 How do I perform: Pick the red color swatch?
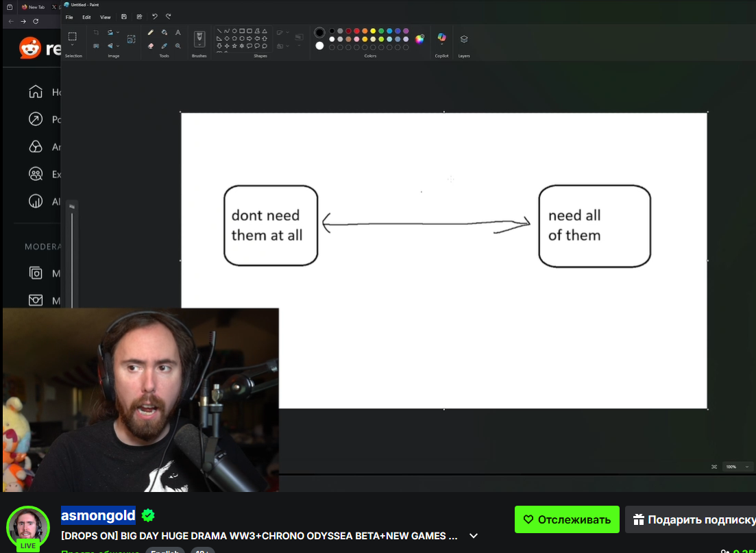point(357,31)
